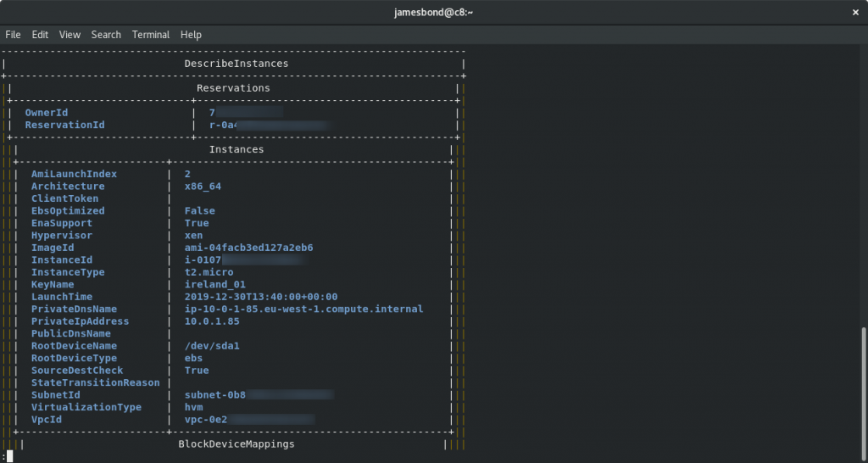
Task: Click the Hypervisor label
Action: pos(61,236)
